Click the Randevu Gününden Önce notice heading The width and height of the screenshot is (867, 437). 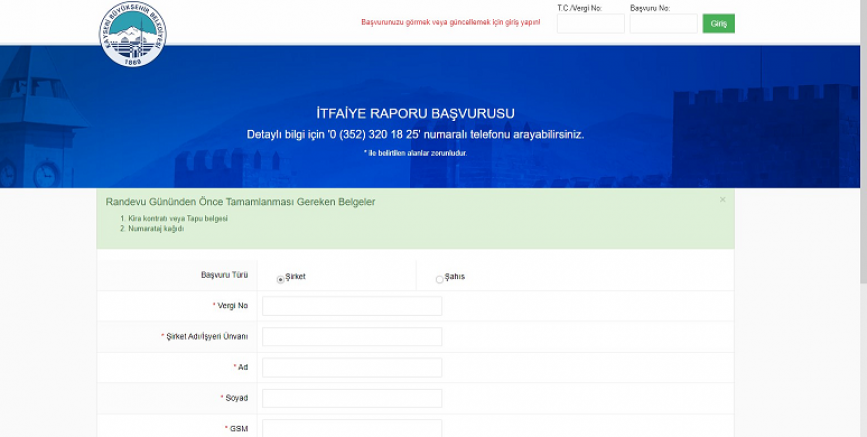pos(240,202)
